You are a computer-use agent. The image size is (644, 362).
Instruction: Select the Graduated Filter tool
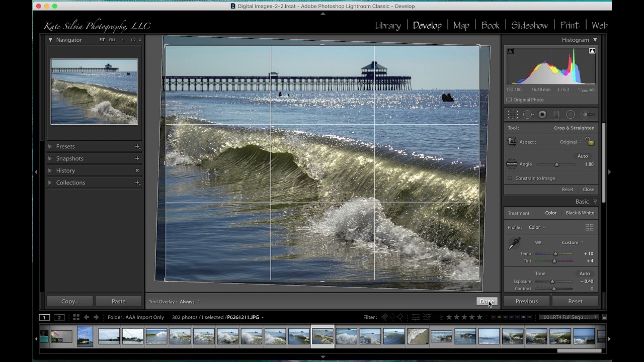click(x=556, y=115)
